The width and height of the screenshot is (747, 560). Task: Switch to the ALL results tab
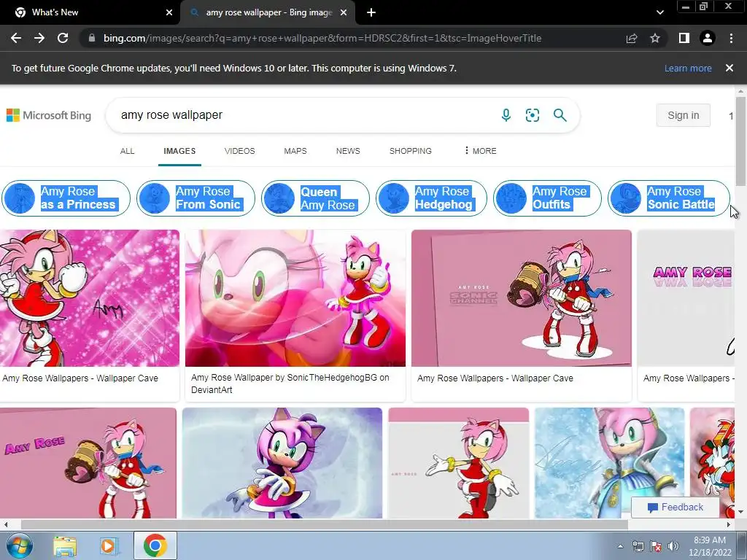click(x=127, y=151)
